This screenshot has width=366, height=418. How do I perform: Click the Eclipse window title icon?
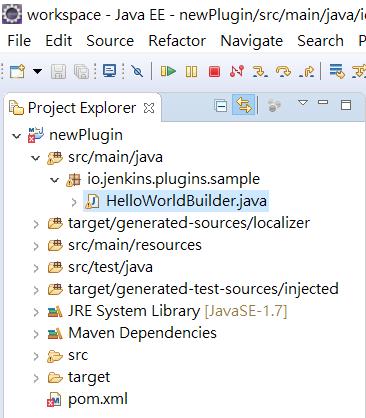point(12,13)
